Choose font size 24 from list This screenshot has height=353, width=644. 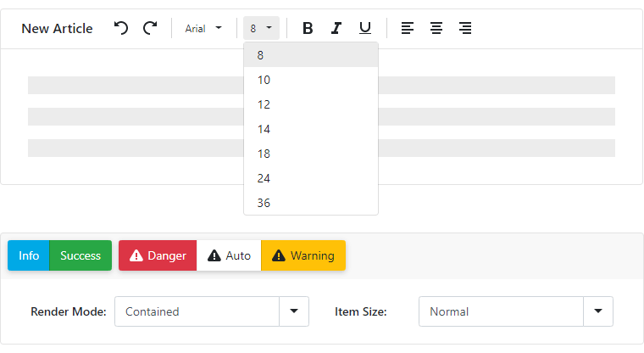coord(264,178)
